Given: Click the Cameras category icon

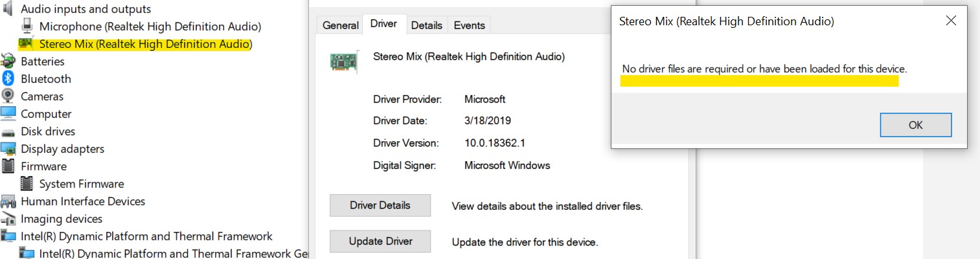Looking at the screenshot, I should 8,96.
